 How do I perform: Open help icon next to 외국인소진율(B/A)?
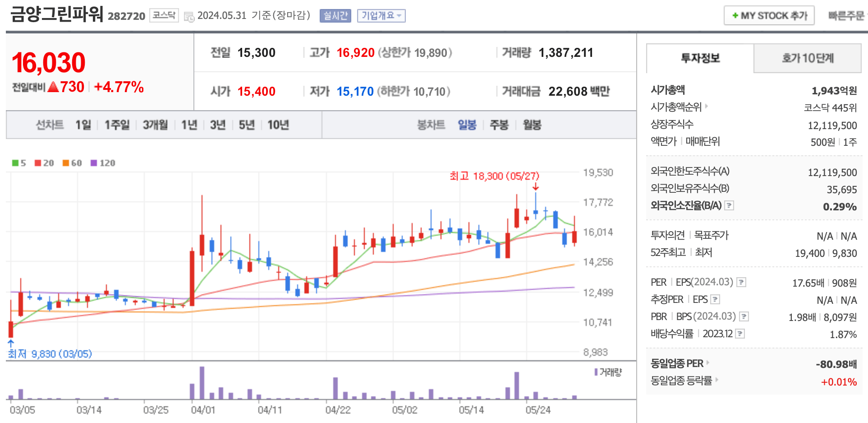(x=729, y=206)
